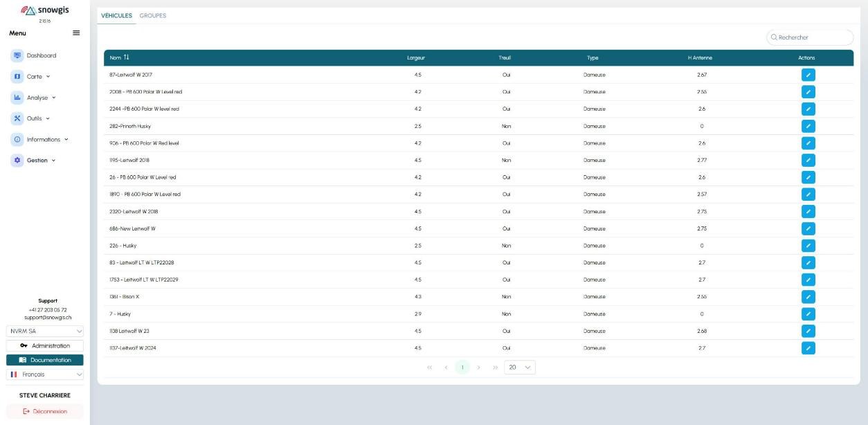Switch to the Groupes tab
The image size is (868, 425).
153,15
